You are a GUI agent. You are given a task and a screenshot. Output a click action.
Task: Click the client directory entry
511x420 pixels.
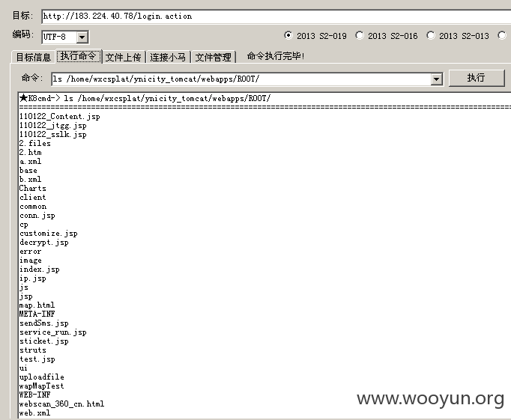coord(32,198)
